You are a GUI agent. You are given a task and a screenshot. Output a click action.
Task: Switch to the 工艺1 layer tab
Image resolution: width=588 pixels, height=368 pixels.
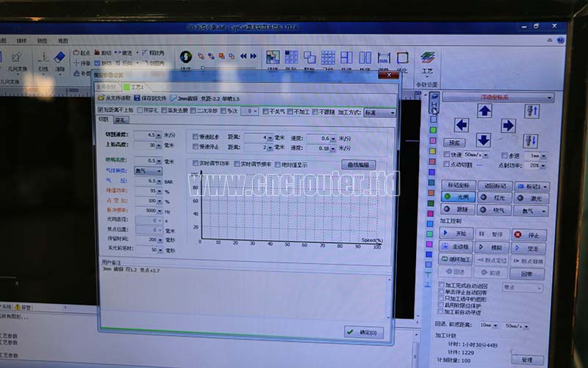134,87
